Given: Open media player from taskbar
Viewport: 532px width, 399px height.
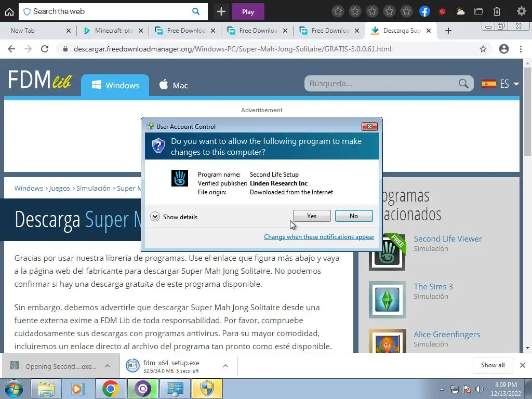Looking at the screenshot, I should 78,389.
